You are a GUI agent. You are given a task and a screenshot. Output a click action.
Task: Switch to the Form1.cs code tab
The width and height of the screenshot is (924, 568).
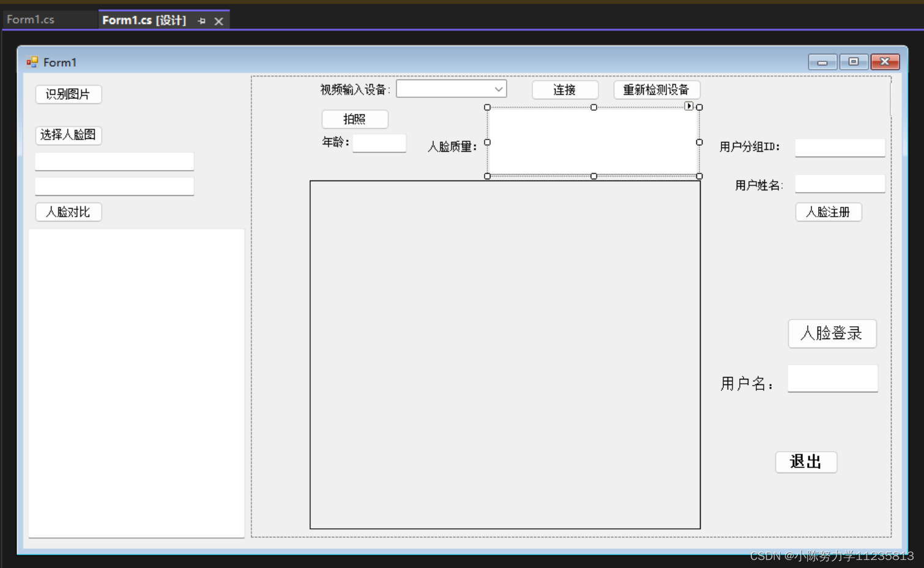[31, 20]
